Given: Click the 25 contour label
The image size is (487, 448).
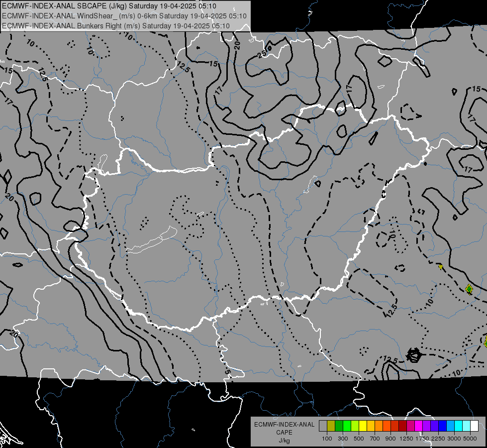Looking at the screenshot, I should pos(262,54).
